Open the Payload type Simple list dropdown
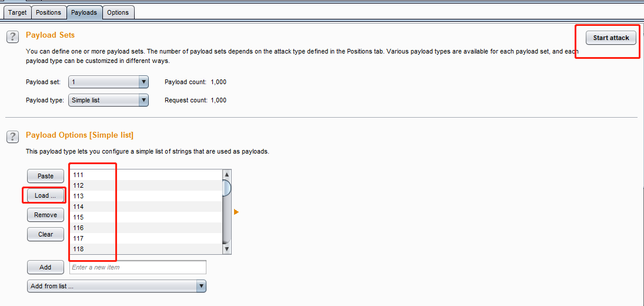This screenshot has width=644, height=306. pos(108,100)
